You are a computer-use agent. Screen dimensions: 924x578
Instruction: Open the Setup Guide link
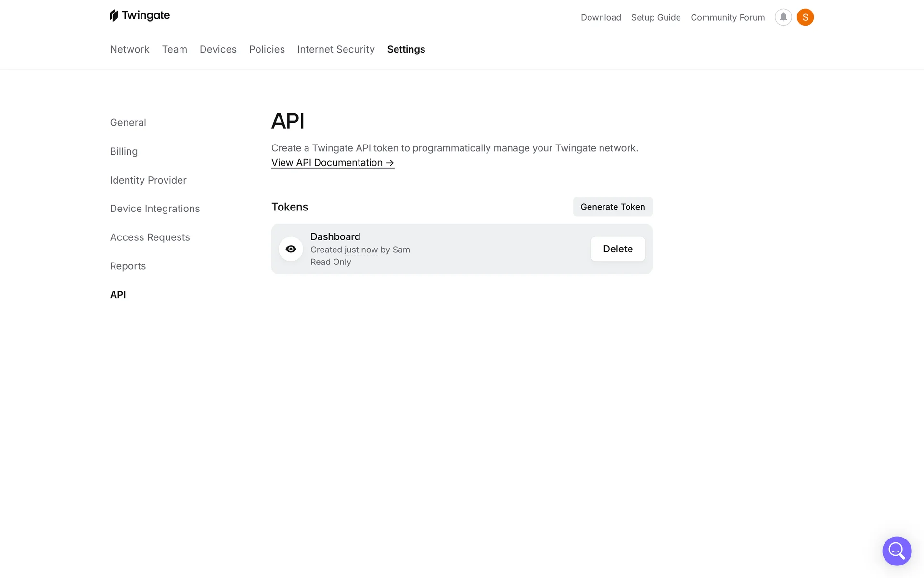pyautogui.click(x=655, y=17)
